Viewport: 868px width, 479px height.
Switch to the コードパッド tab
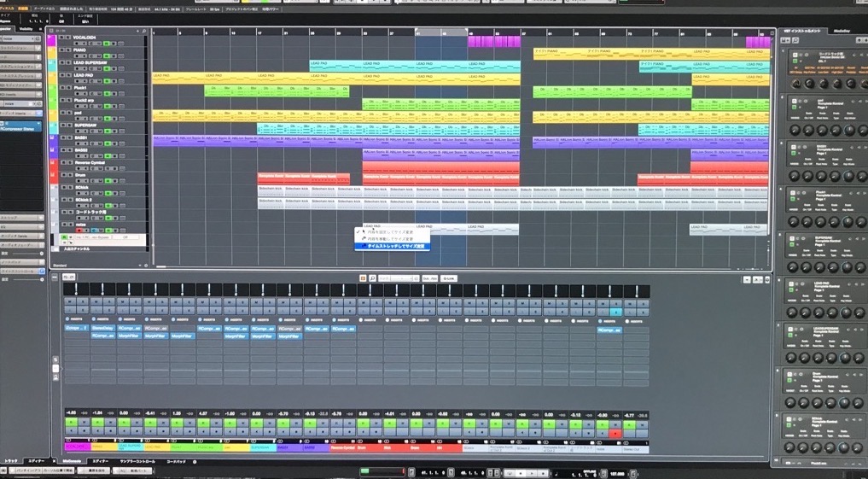[177, 461]
